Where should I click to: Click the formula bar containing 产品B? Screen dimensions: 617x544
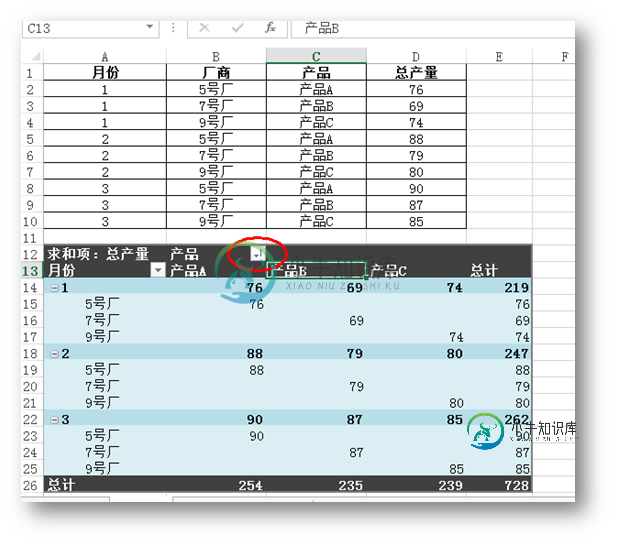[x=433, y=29]
